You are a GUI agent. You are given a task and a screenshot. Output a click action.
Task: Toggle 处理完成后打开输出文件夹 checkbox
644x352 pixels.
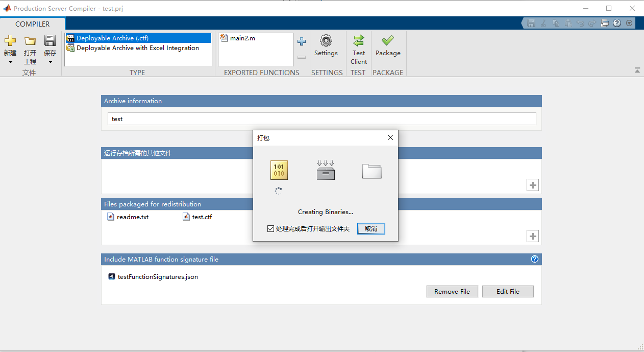point(271,229)
